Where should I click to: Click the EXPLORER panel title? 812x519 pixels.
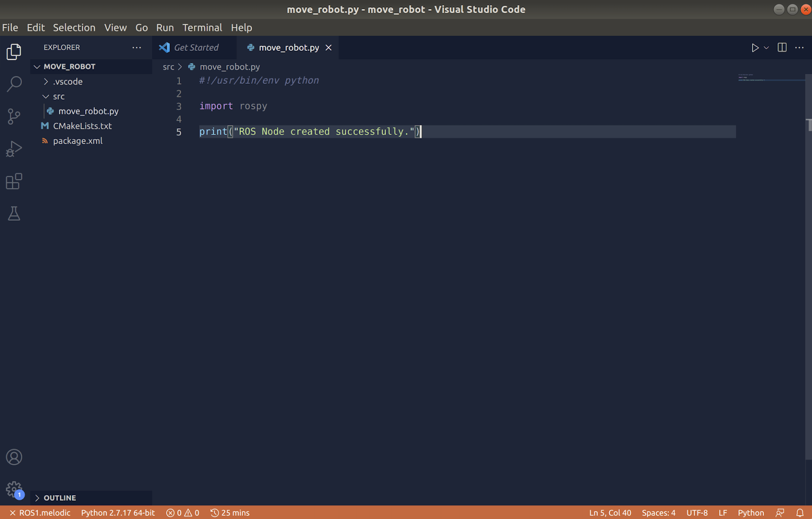62,48
